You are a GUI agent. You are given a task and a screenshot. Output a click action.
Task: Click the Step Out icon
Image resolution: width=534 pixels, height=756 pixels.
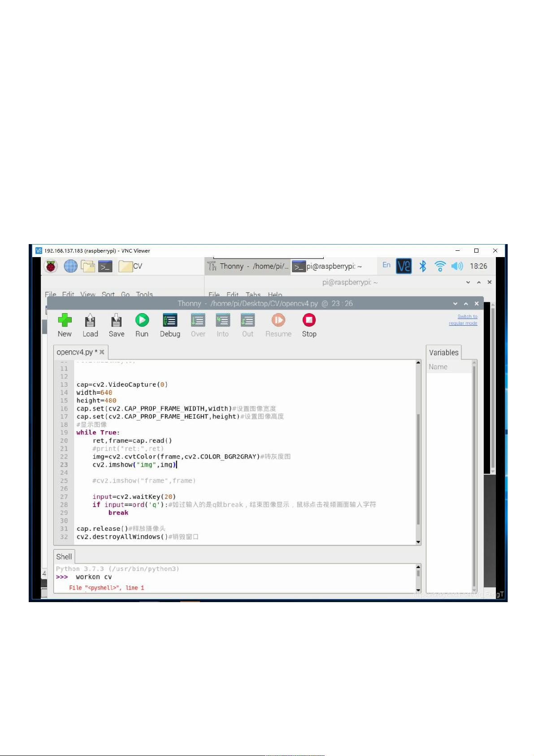point(247,320)
